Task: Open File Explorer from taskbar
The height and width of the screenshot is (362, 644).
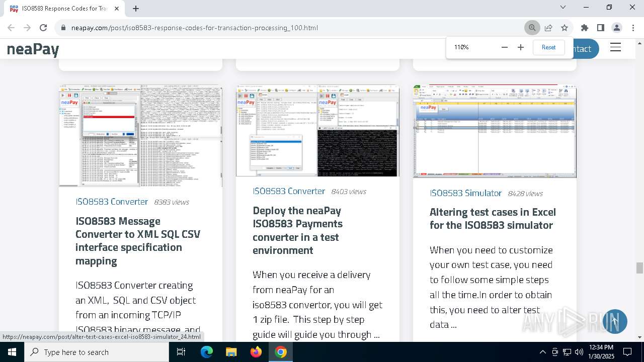Action: tap(231, 352)
